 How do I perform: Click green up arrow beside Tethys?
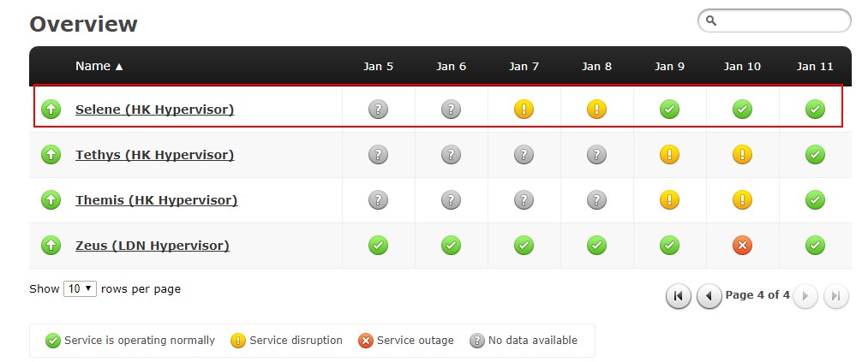(51, 155)
